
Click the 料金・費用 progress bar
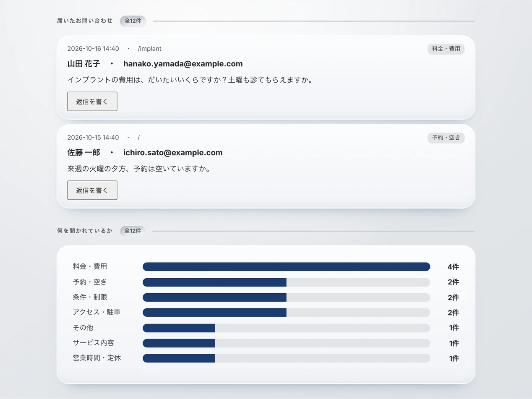tap(287, 267)
